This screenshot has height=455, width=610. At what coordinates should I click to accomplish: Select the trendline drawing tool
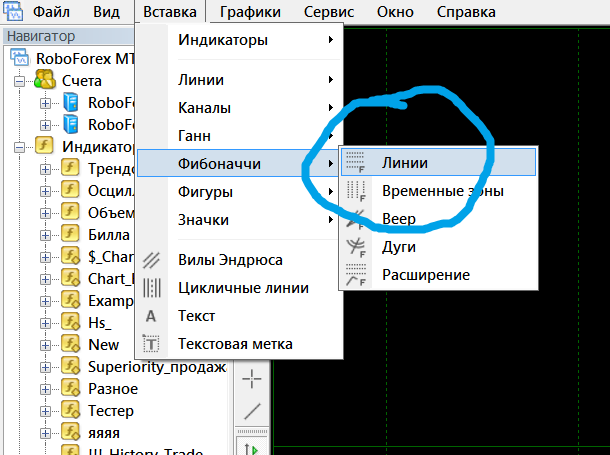click(x=252, y=411)
